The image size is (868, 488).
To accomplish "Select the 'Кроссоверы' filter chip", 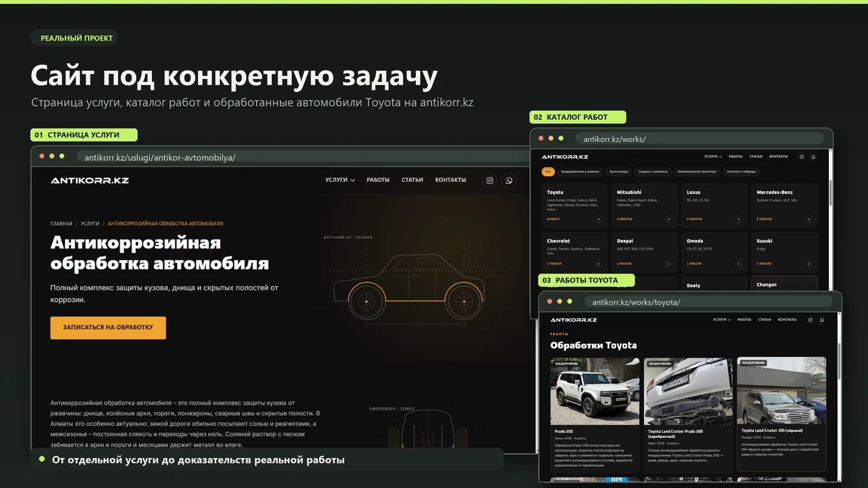I will tap(618, 171).
